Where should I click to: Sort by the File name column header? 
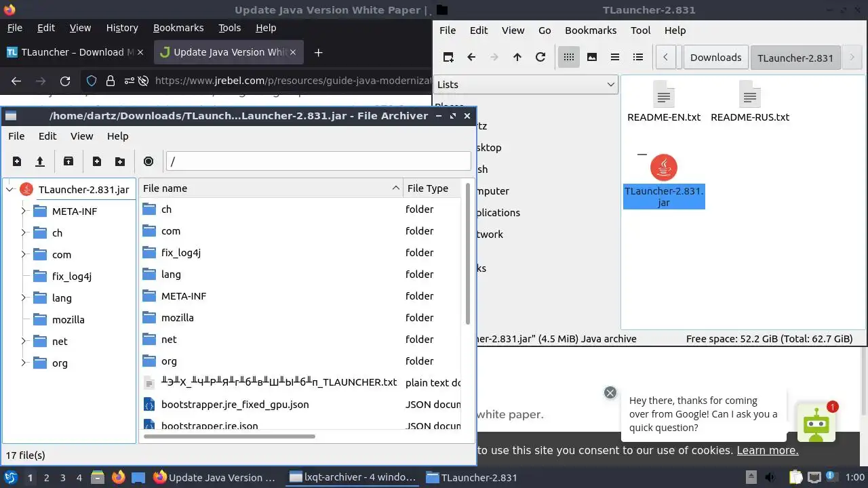(x=271, y=188)
